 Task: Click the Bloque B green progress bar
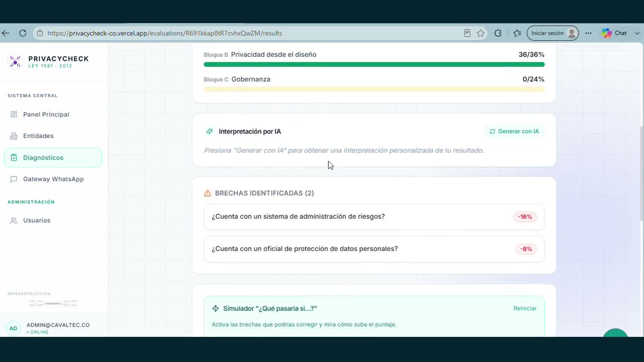pos(374,64)
